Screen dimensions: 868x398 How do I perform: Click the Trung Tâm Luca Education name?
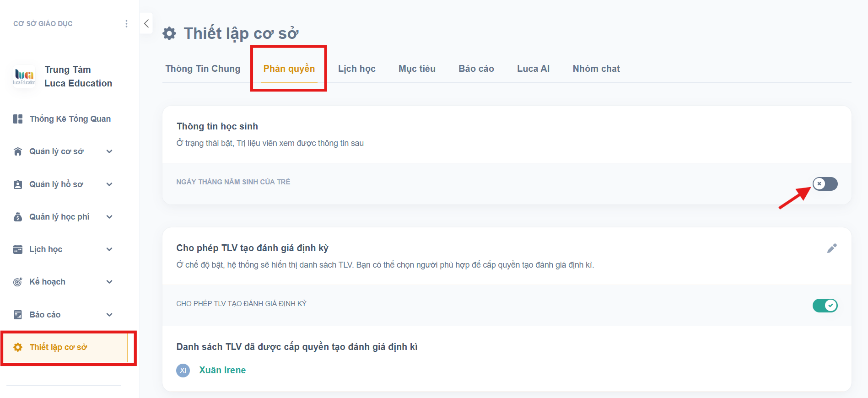pyautogui.click(x=78, y=76)
